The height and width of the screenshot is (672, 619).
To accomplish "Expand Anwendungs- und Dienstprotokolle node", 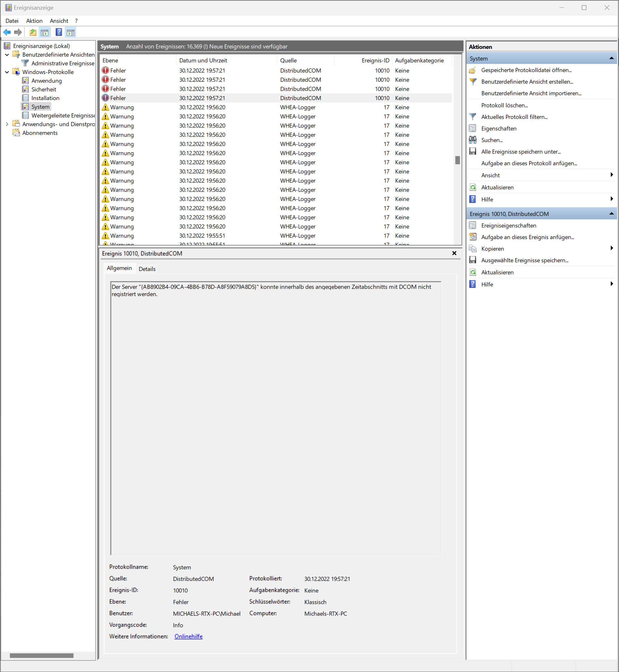I will (7, 124).
